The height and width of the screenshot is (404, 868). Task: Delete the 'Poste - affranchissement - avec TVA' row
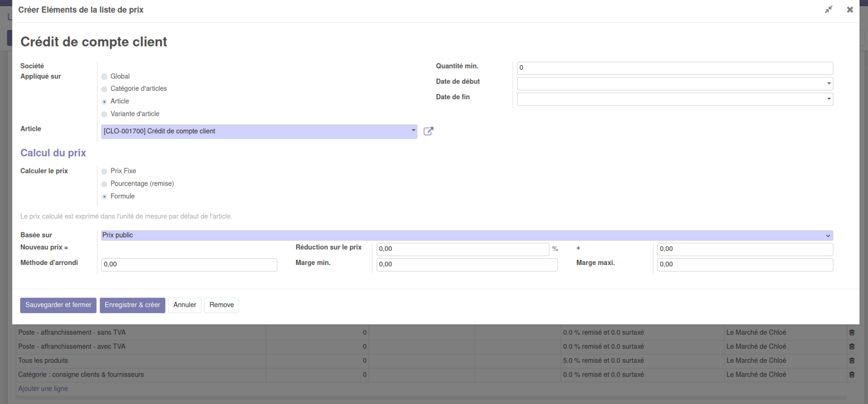(x=851, y=347)
